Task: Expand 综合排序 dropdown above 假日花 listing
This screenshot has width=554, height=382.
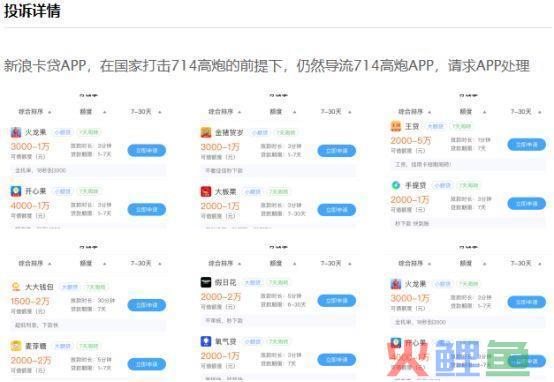Action: tap(225, 263)
